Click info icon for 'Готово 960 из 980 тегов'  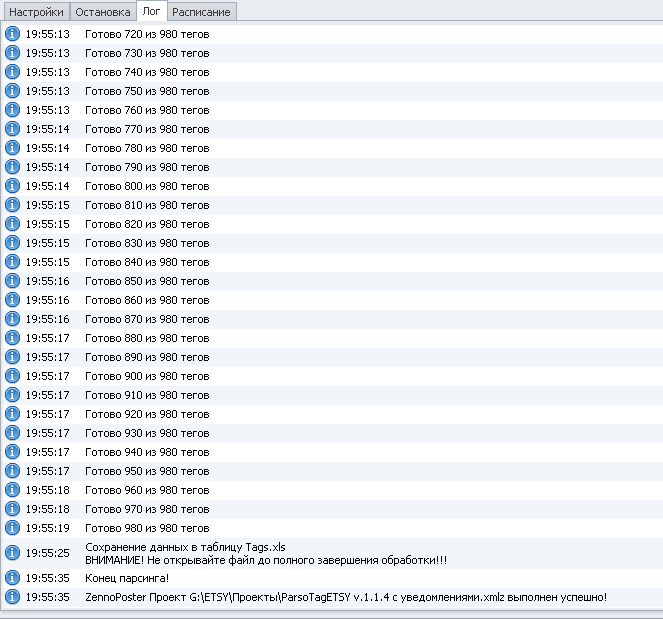point(12,490)
